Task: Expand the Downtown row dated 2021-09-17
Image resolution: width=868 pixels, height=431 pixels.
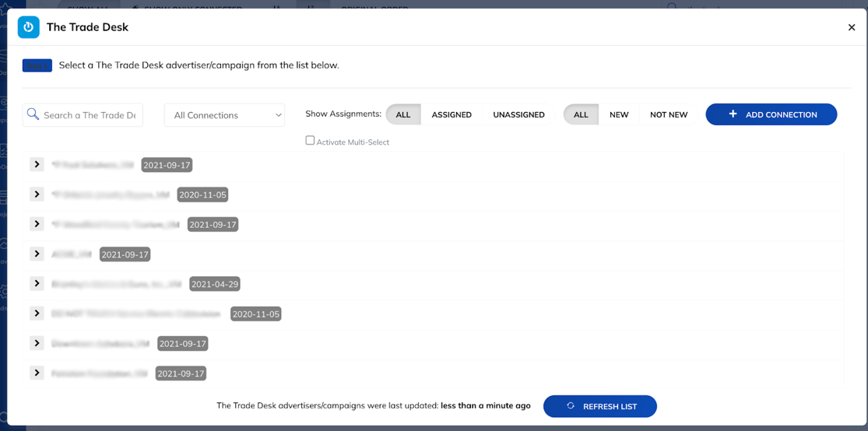Action: tap(37, 344)
